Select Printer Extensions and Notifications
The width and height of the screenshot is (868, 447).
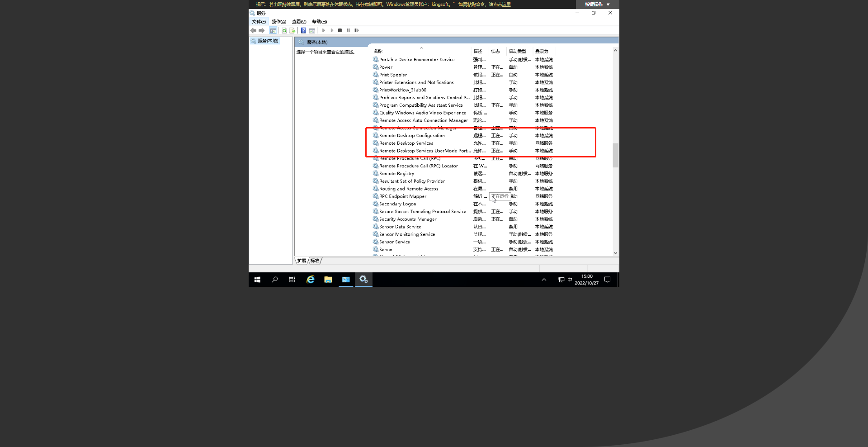point(463,82)
